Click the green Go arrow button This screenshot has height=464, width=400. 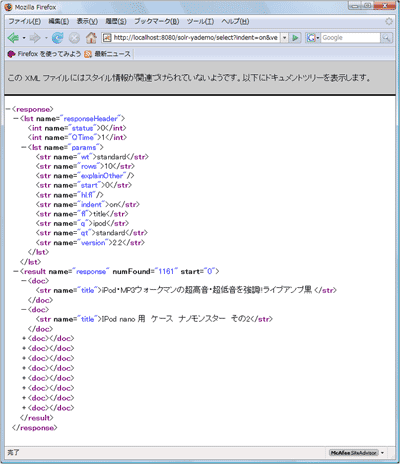pyautogui.click(x=295, y=38)
